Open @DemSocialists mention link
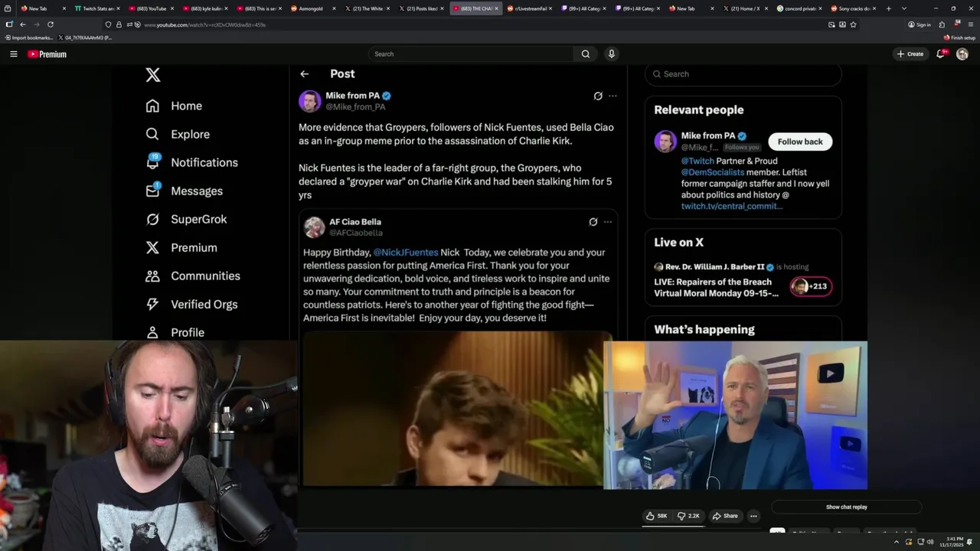The width and height of the screenshot is (980, 551). [713, 172]
